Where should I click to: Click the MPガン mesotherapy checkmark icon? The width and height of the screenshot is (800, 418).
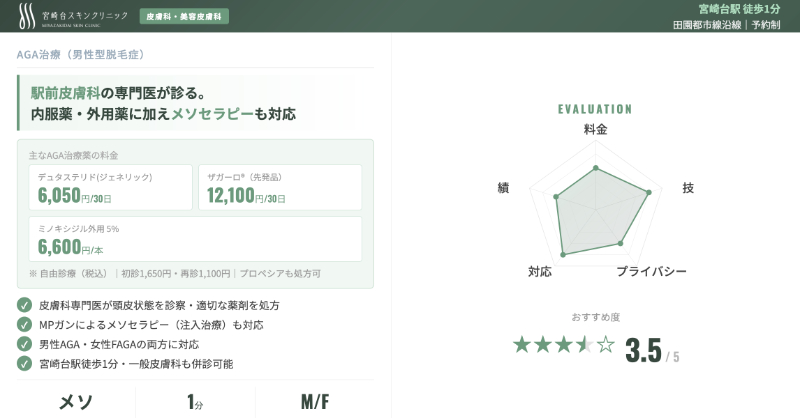point(24,325)
